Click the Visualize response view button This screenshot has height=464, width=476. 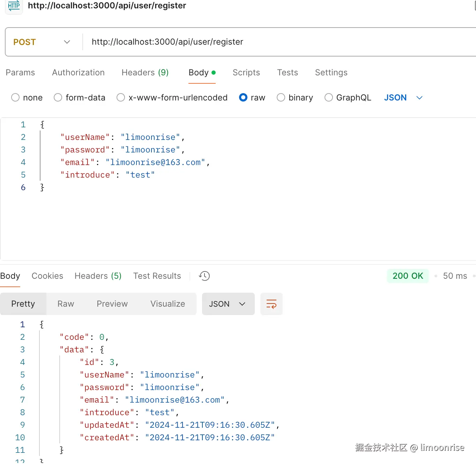point(168,304)
